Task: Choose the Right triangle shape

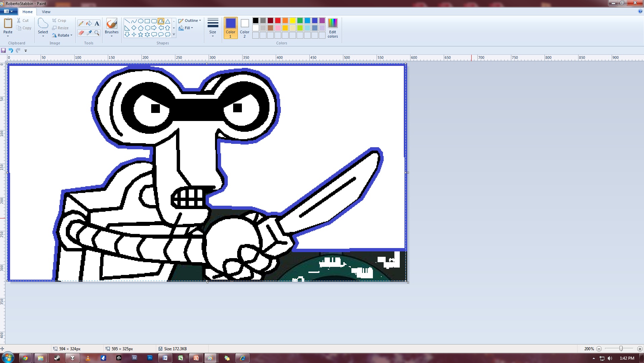Action: point(127,28)
